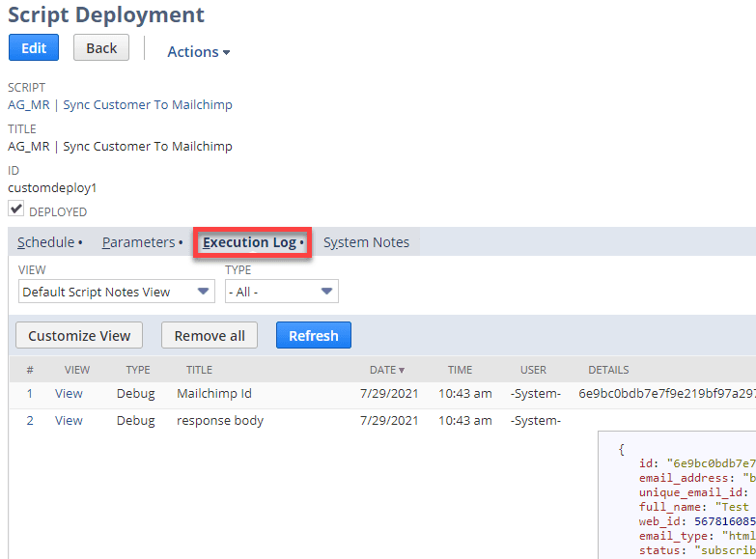Click the -System- user in row 1
The image size is (756, 559).
(x=536, y=394)
